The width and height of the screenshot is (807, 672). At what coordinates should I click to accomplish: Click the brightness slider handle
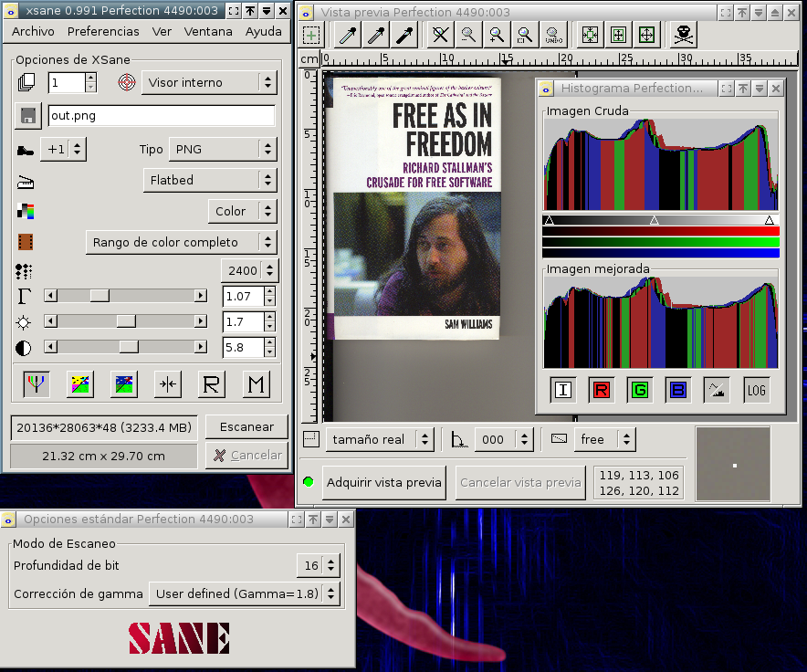coord(126,321)
